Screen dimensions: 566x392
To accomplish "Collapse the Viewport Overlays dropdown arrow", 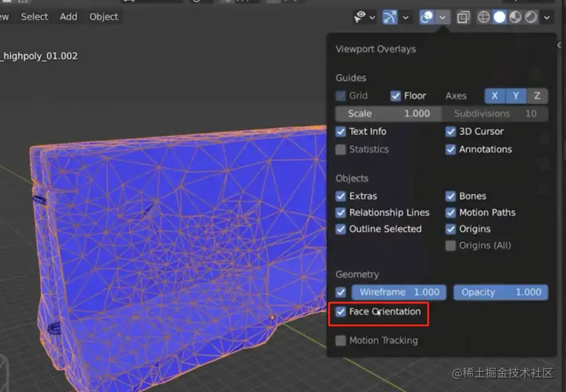I will tap(442, 17).
